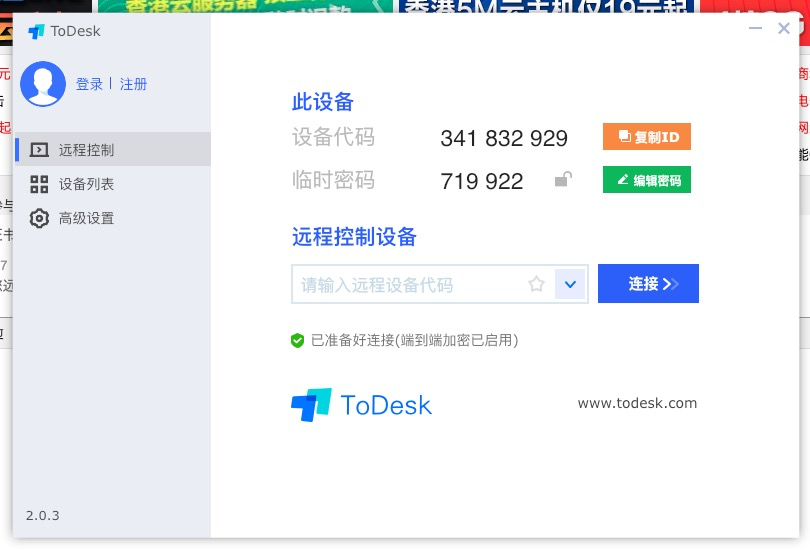Open 高级设置 advanced settings

click(x=113, y=218)
